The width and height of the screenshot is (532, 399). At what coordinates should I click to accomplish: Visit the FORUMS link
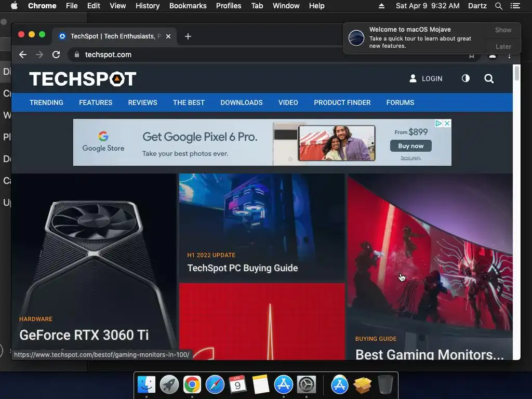[401, 102]
